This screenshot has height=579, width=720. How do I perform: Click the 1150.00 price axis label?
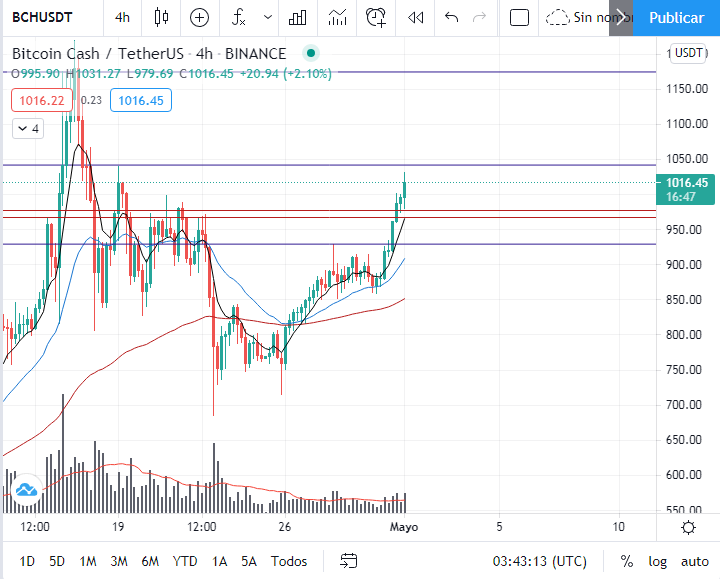pyautogui.click(x=687, y=89)
